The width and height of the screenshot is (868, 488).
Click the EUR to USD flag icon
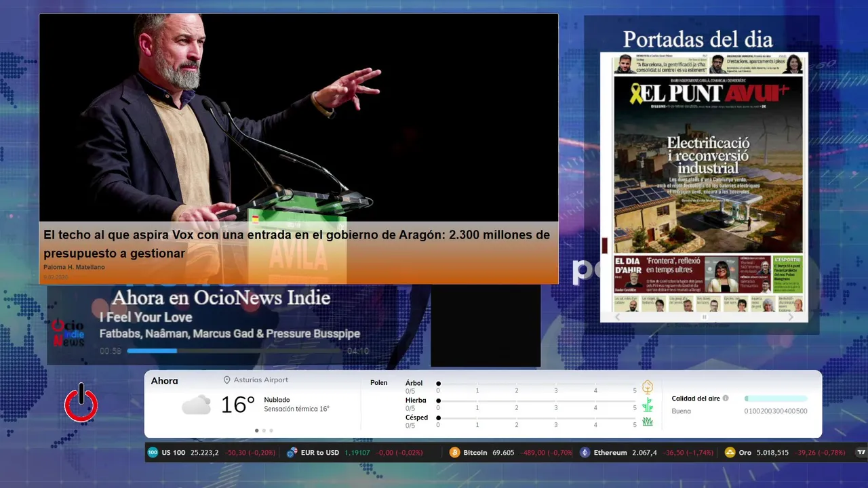click(292, 452)
